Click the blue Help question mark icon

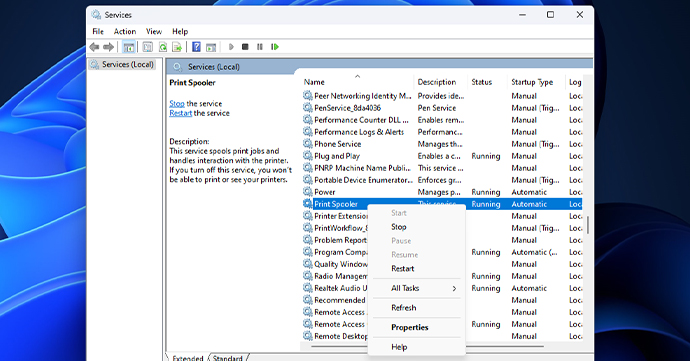(196, 47)
